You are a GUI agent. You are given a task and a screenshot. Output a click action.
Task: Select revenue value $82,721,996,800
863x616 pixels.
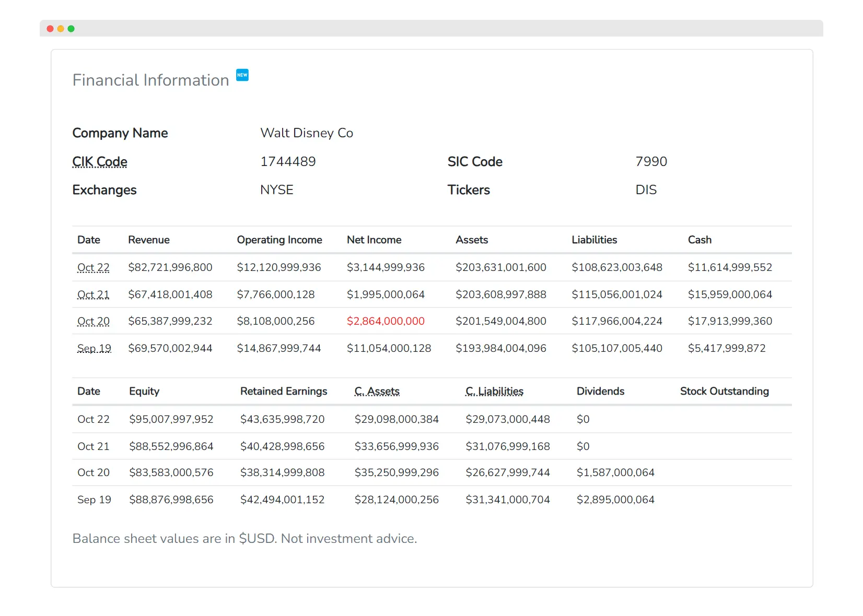(x=170, y=267)
